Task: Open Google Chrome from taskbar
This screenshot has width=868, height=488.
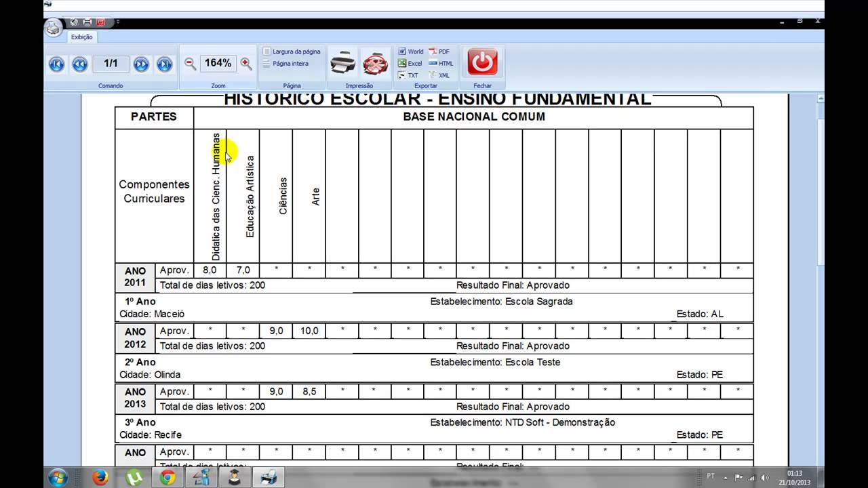Action: (167, 478)
